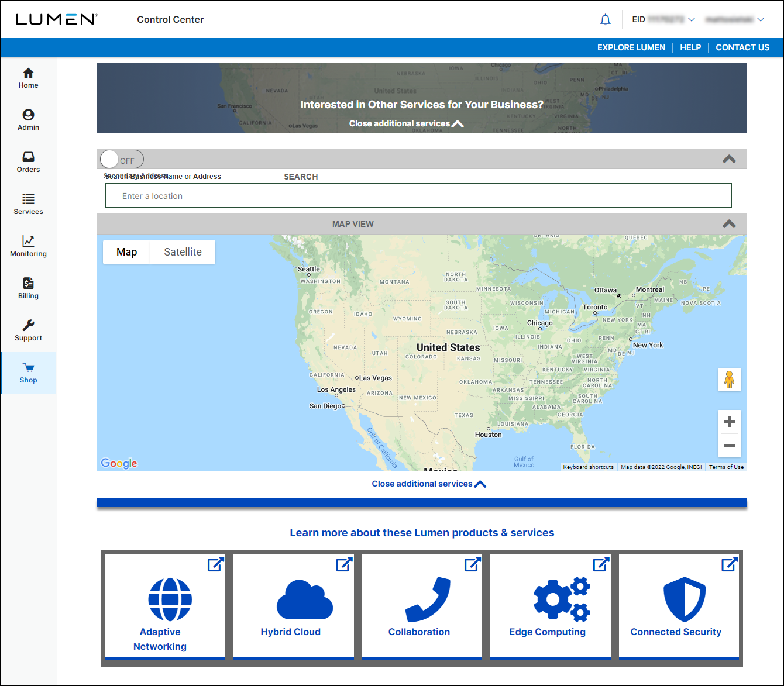Viewport: 784px width, 686px height.
Task: Open Orders from the sidebar
Action: (28, 163)
